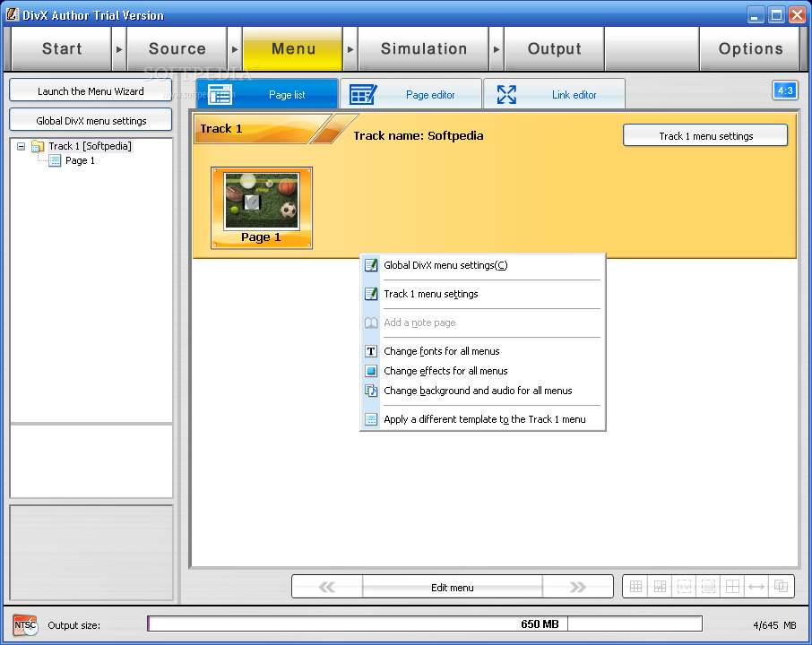Click the Page 1 page icon in the tree
The width and height of the screenshot is (812, 645).
tap(55, 160)
